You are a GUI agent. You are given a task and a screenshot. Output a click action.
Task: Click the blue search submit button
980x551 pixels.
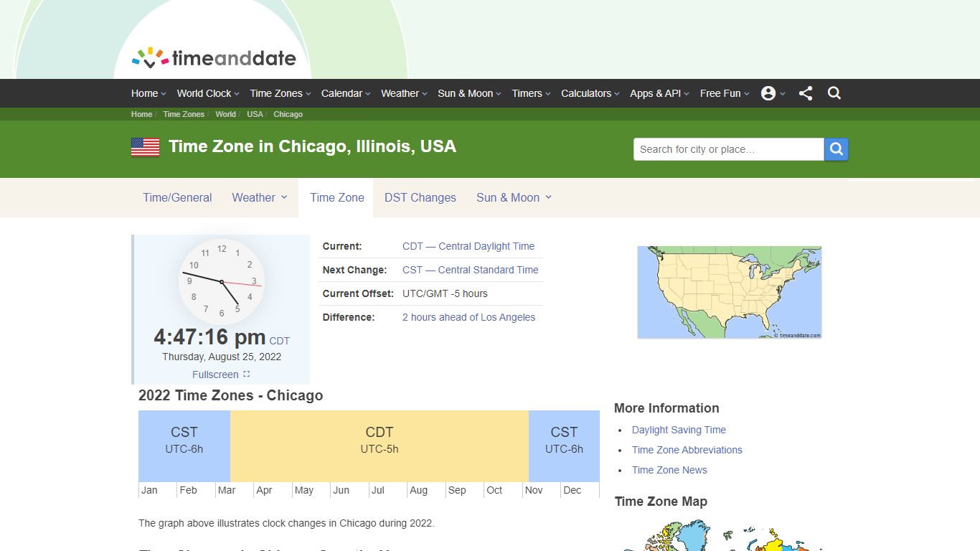point(837,149)
